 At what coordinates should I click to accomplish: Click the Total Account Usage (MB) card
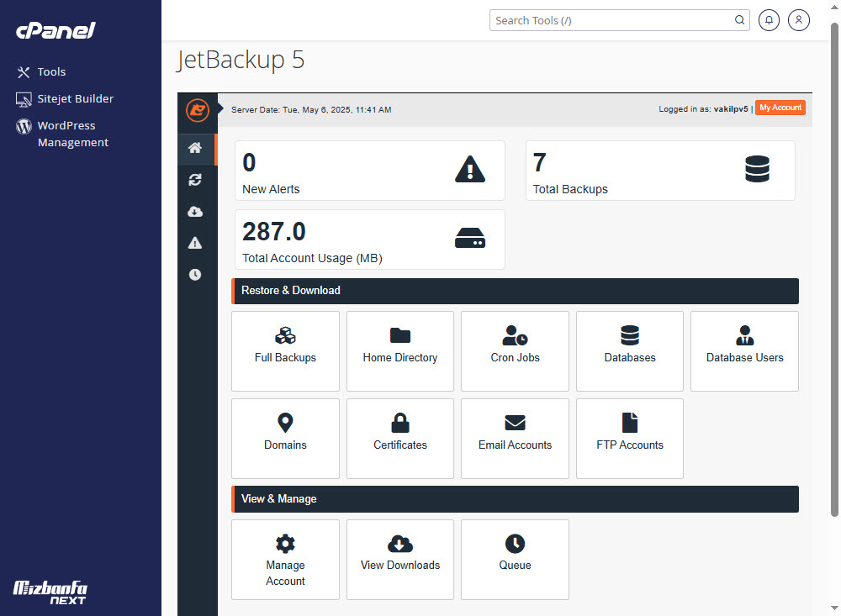370,240
